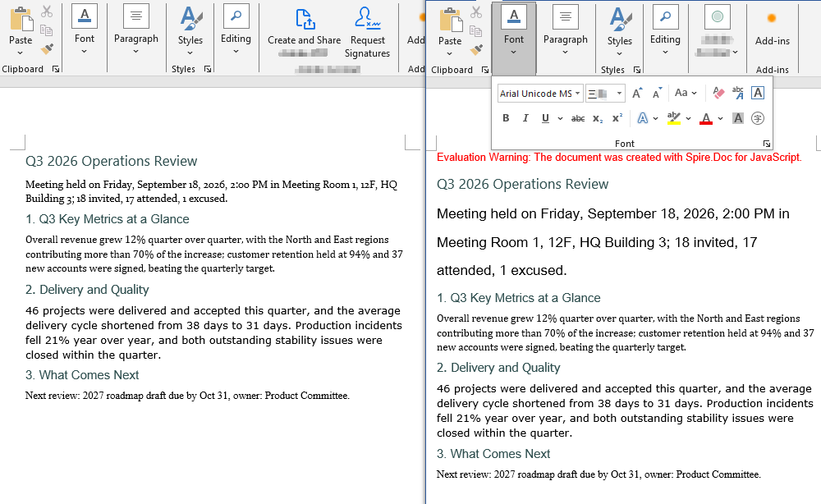Screen dimensions: 821x504
Task: Click Cut scissors icon in left window
Action: point(47,11)
